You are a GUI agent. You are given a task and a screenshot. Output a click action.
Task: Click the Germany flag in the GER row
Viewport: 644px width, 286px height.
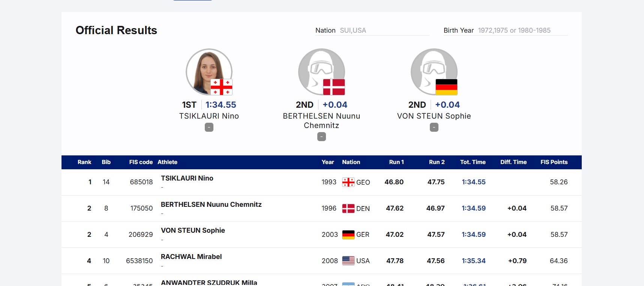click(x=348, y=235)
